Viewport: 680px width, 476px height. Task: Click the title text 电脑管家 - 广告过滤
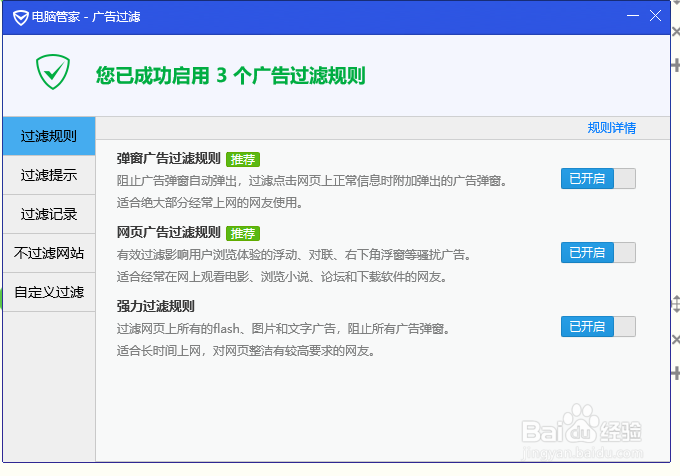(86, 17)
